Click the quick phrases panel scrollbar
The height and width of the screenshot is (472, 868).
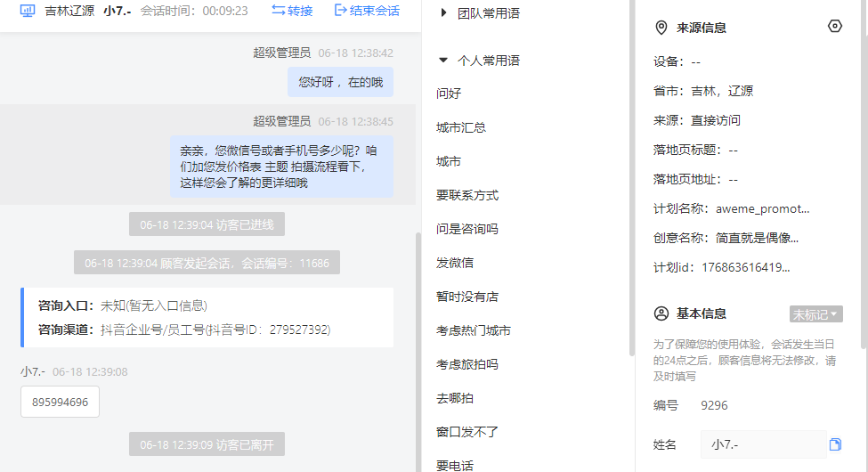(631, 177)
